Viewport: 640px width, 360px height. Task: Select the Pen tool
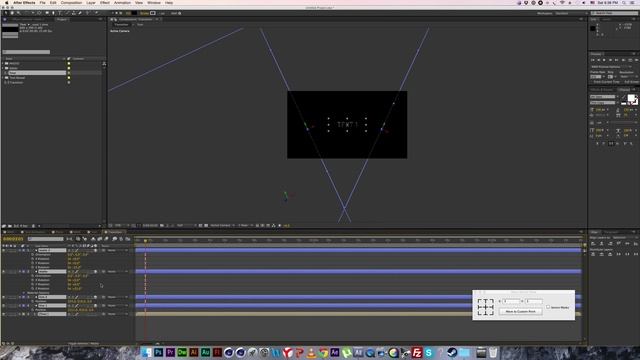53,13
